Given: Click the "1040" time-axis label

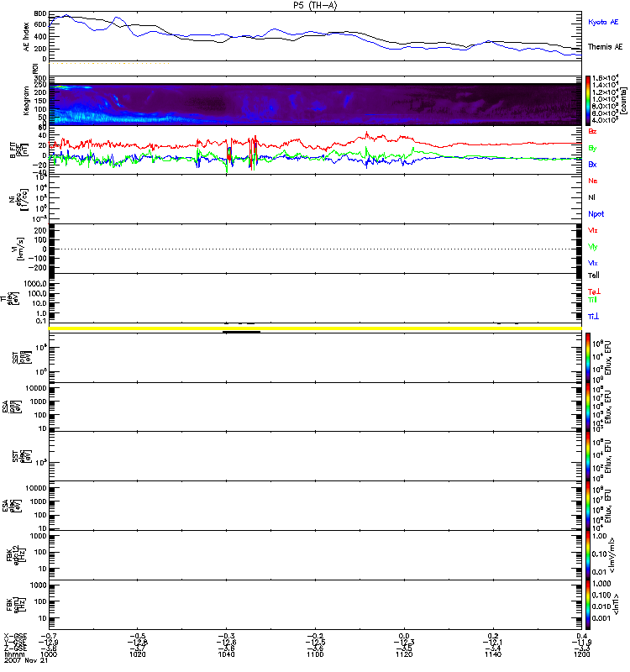Looking at the screenshot, I should (x=226, y=654).
